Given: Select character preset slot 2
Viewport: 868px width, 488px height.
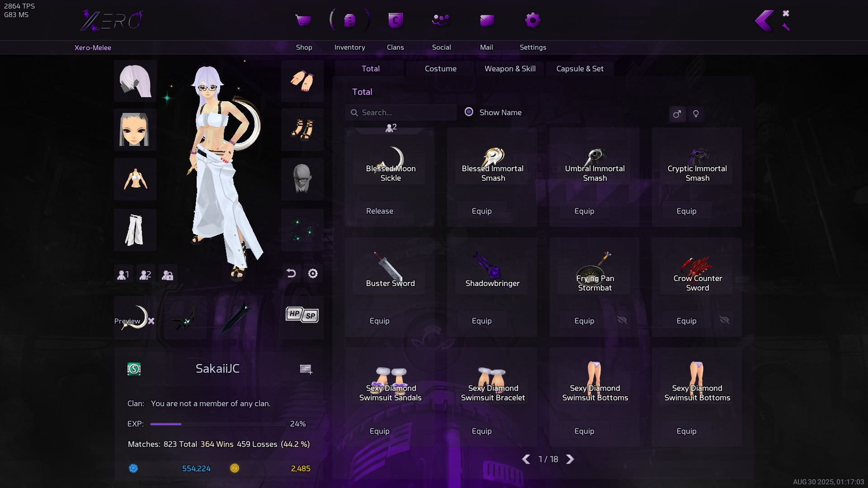Looking at the screenshot, I should 145,274.
